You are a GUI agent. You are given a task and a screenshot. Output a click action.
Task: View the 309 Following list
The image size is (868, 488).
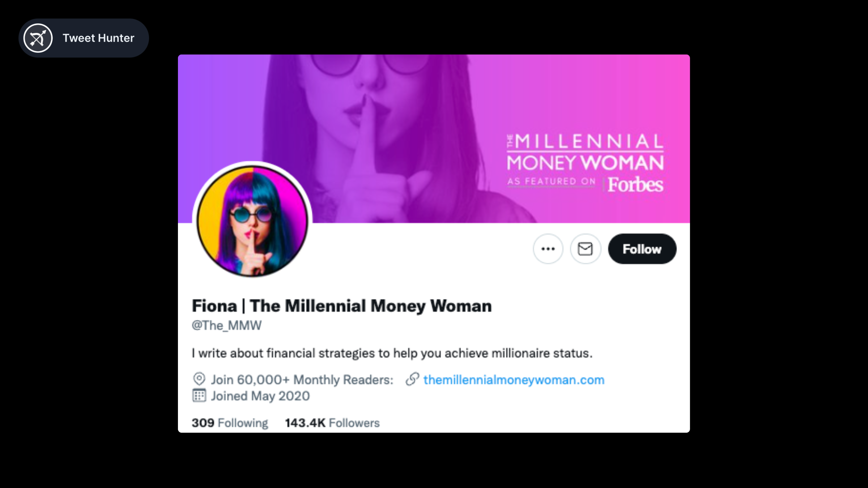click(230, 423)
